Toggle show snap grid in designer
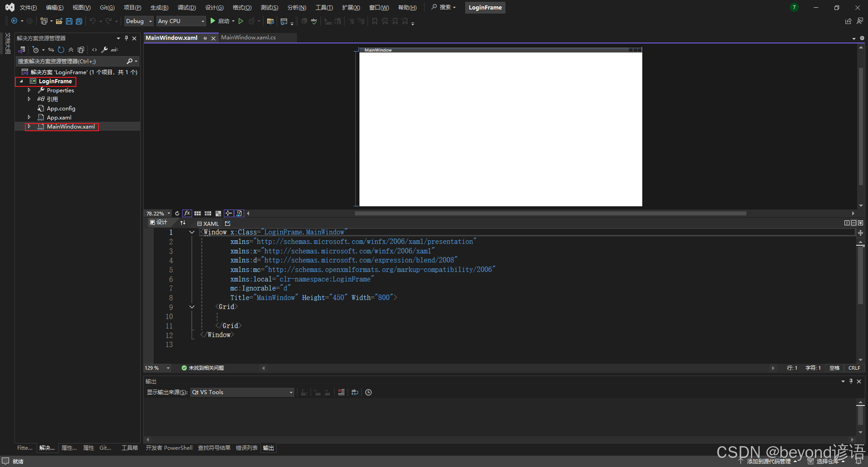This screenshot has width=868, height=467. pyautogui.click(x=198, y=213)
